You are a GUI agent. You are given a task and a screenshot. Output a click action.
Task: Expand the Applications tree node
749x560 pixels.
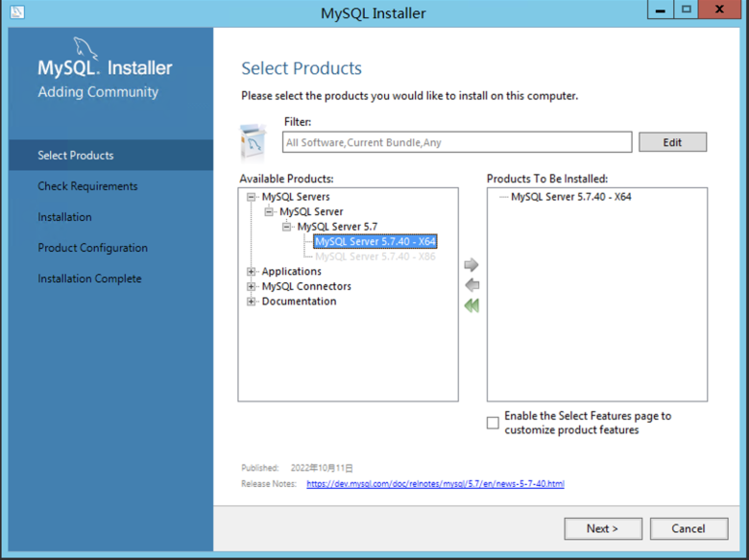[x=252, y=272]
